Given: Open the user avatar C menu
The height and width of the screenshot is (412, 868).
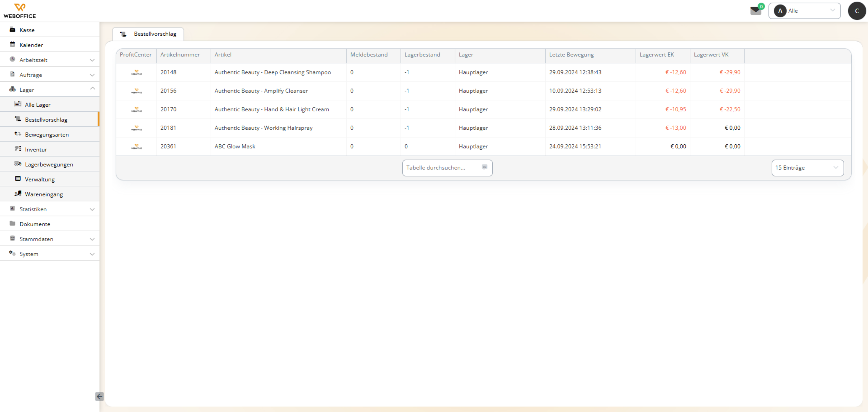Looking at the screenshot, I should 857,11.
